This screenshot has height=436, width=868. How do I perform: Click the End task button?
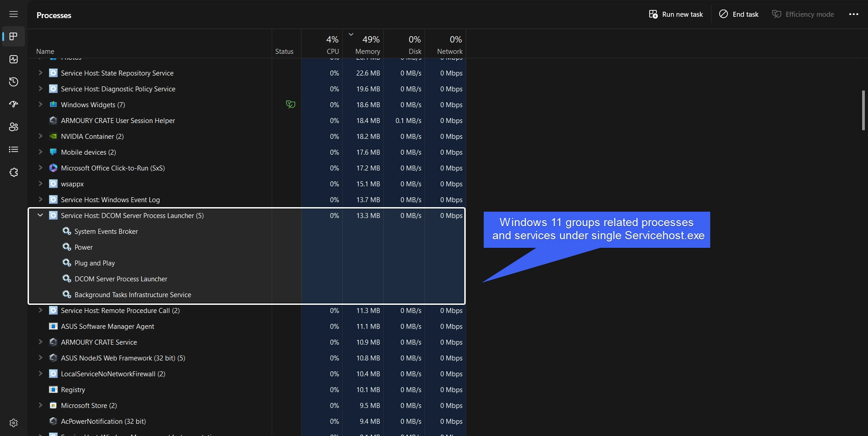coord(738,14)
